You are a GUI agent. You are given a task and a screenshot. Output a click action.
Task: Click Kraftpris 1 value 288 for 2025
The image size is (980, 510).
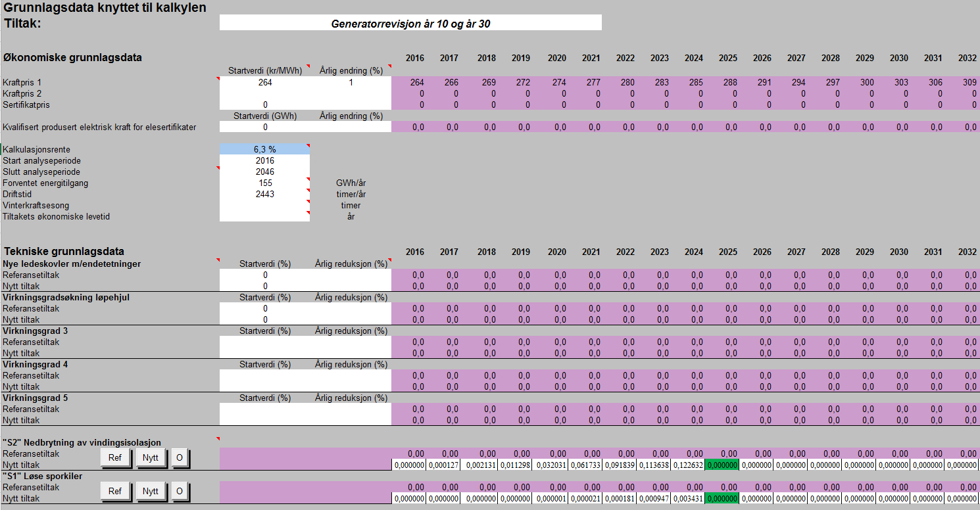click(x=730, y=83)
